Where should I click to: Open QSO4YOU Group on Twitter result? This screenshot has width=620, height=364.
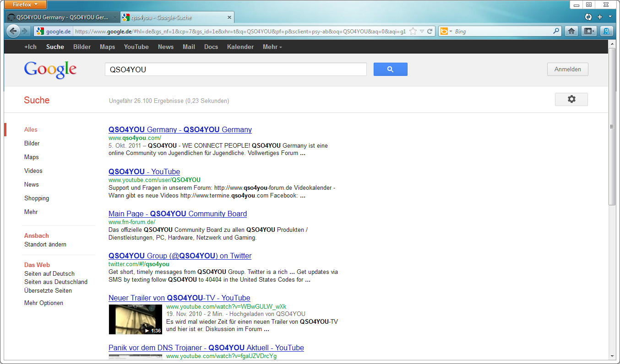(x=180, y=256)
